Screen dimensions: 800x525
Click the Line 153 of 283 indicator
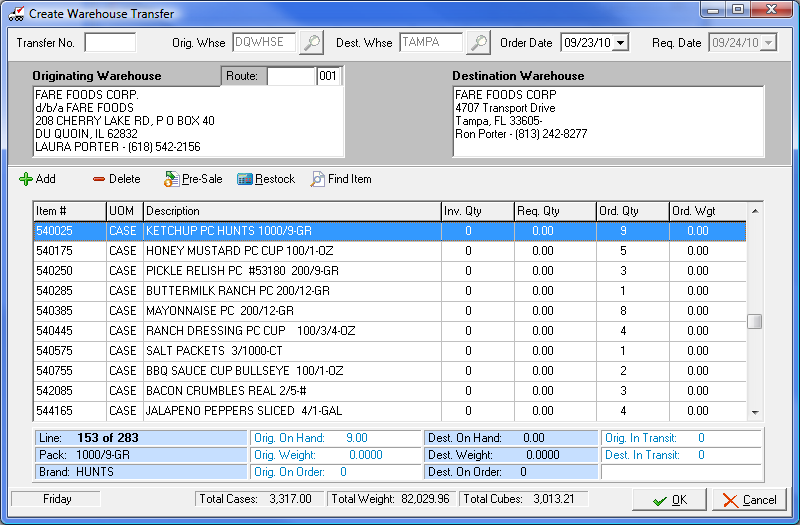point(141,438)
